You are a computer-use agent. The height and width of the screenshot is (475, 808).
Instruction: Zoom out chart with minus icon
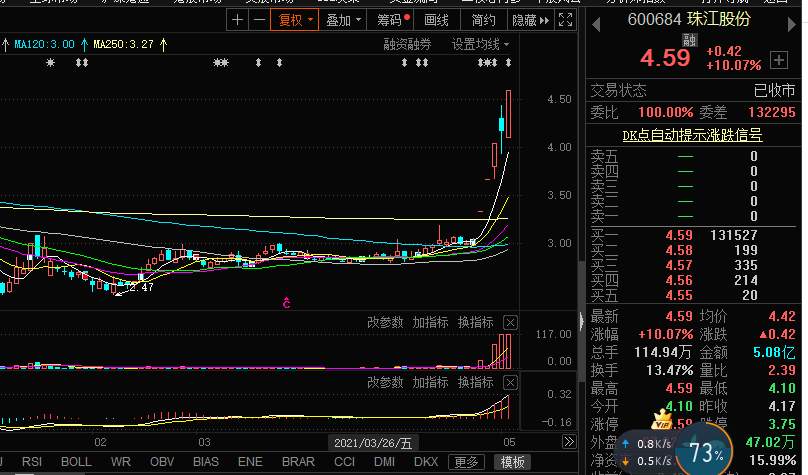point(259,20)
